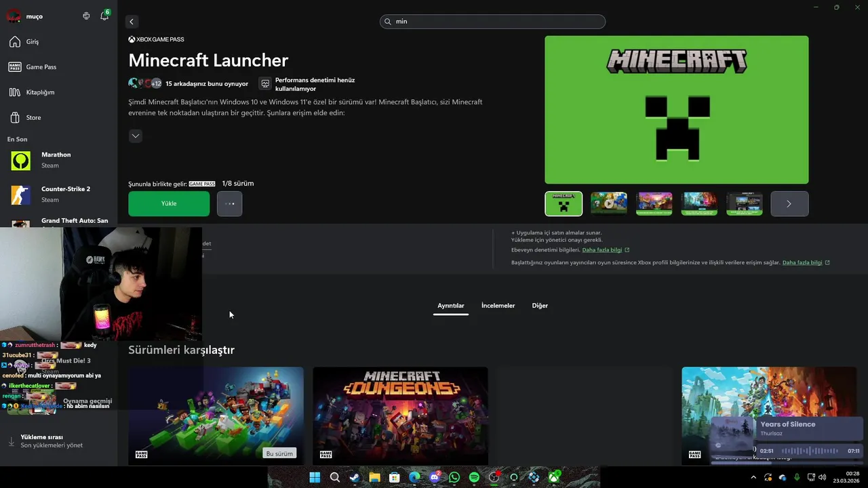The height and width of the screenshot is (488, 868).
Task: Open Daha fazla bilgi link about publishers
Action: [802, 262]
